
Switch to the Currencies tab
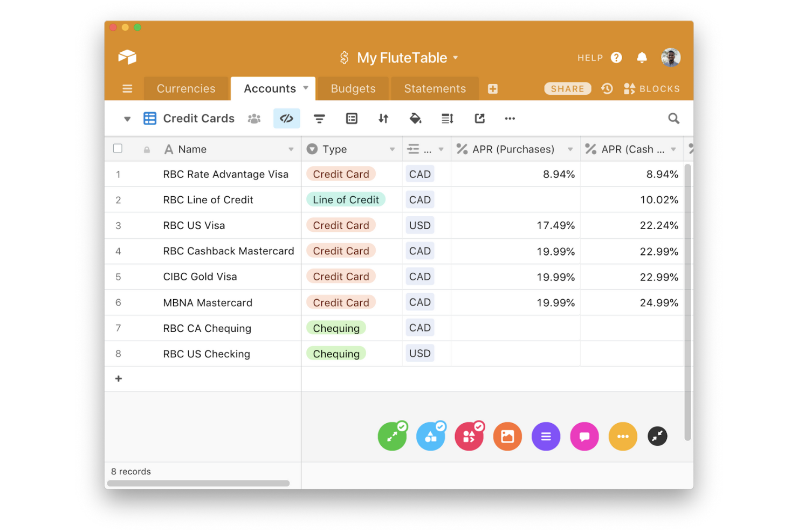pos(186,88)
